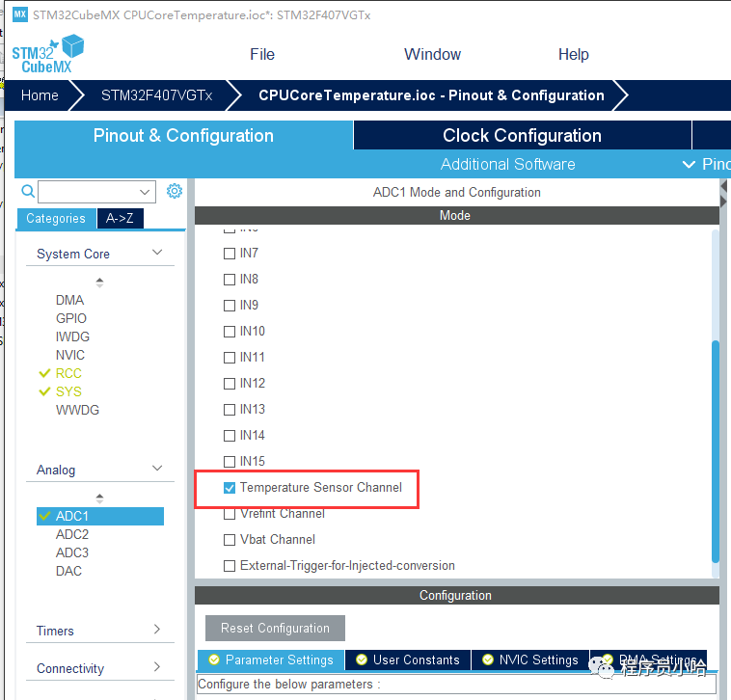Collapse the System Core category

tap(157, 253)
